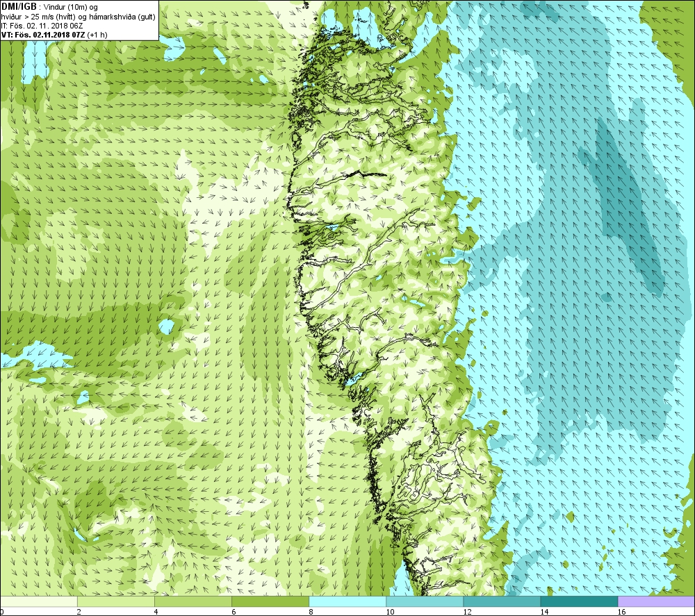The height and width of the screenshot is (616, 695).
Task: Click the 4–6 m/s green legend swatch
Action: tap(193, 601)
